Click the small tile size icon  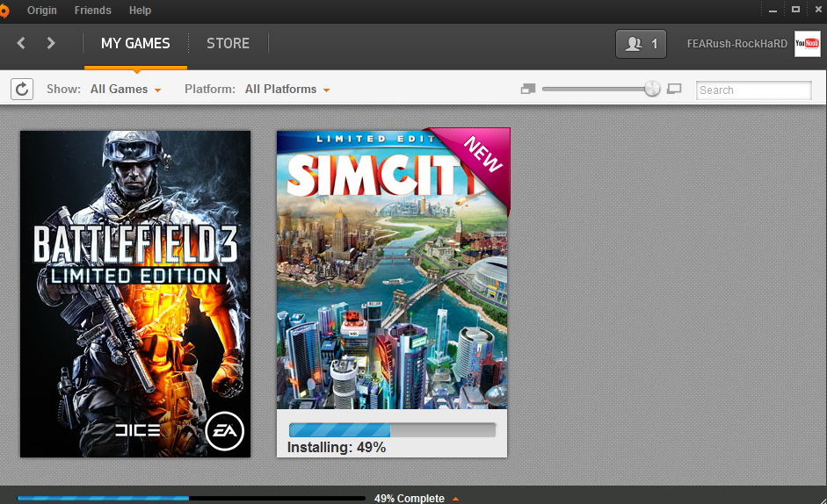pos(528,89)
